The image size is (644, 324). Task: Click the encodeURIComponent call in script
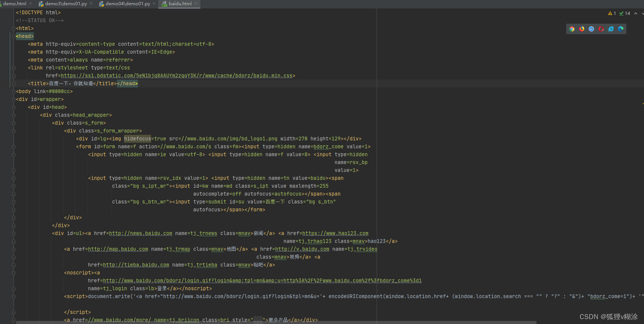(x=356, y=297)
